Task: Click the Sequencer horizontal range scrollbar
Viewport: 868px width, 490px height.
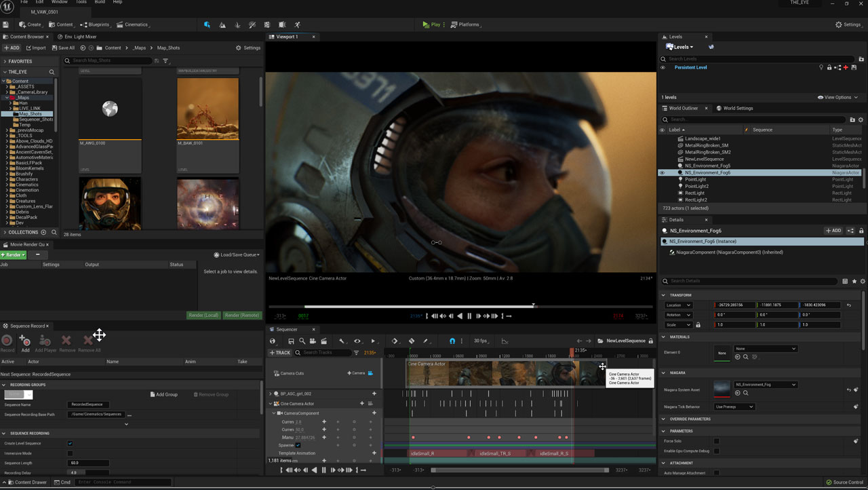Action: pos(519,470)
